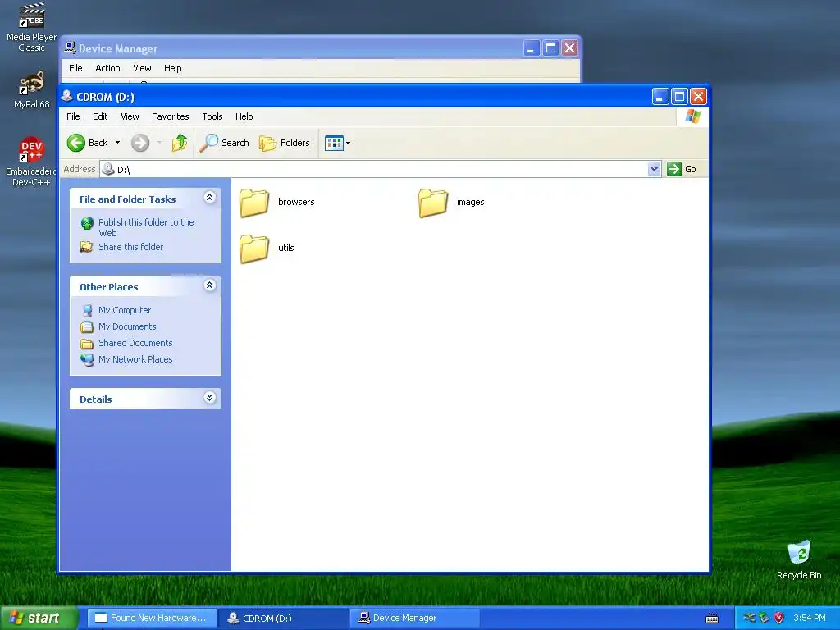The height and width of the screenshot is (630, 840).
Task: Switch to Found New Hardware taskbar button
Action: point(152,619)
